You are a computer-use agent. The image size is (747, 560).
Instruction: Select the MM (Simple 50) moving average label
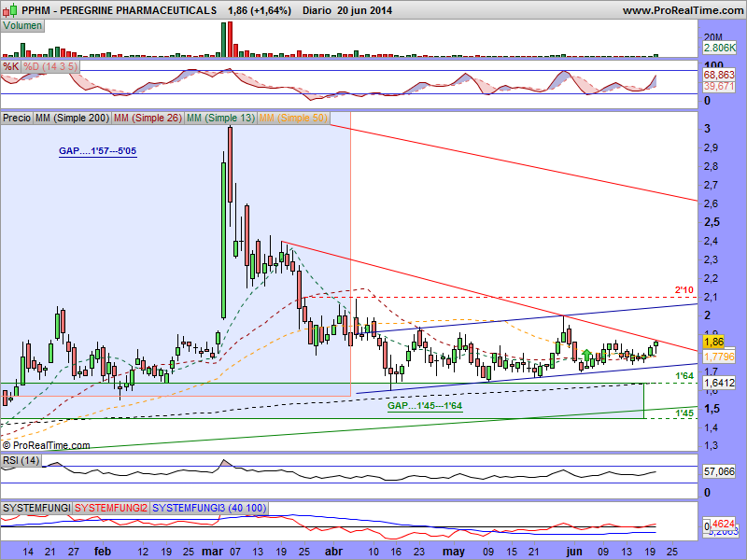point(293,118)
